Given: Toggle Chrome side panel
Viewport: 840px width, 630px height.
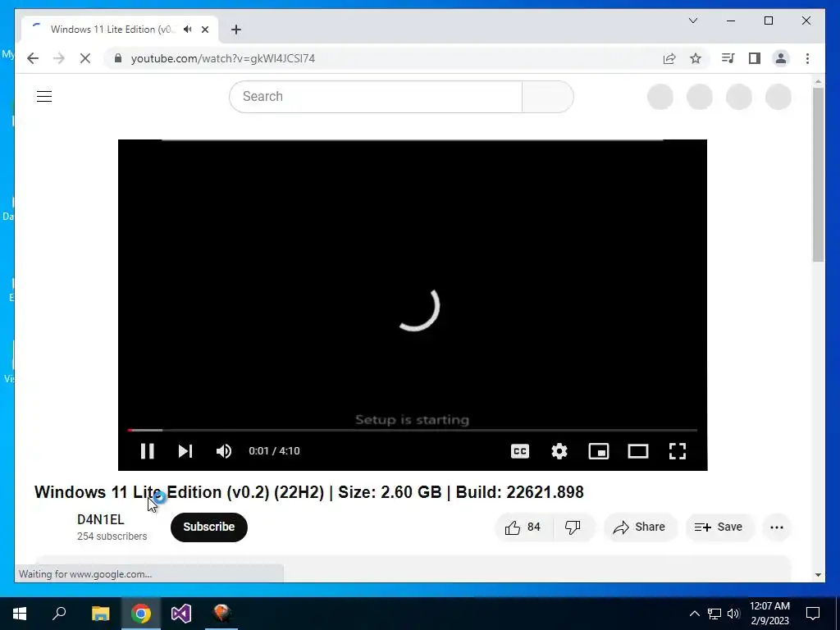Looking at the screenshot, I should pos(755,58).
